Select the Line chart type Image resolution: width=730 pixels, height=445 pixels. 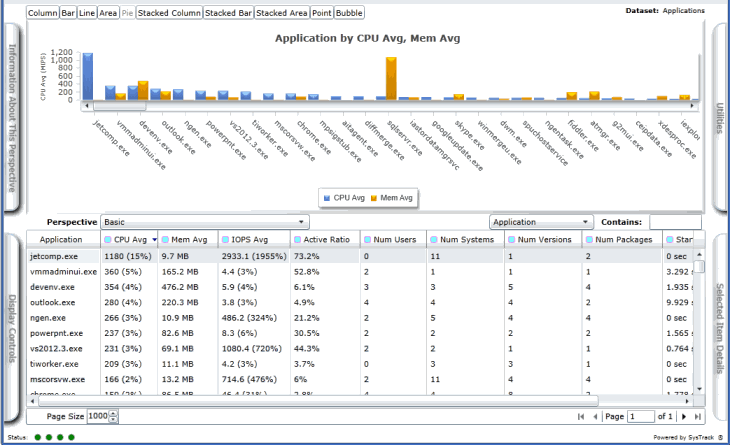click(x=87, y=13)
